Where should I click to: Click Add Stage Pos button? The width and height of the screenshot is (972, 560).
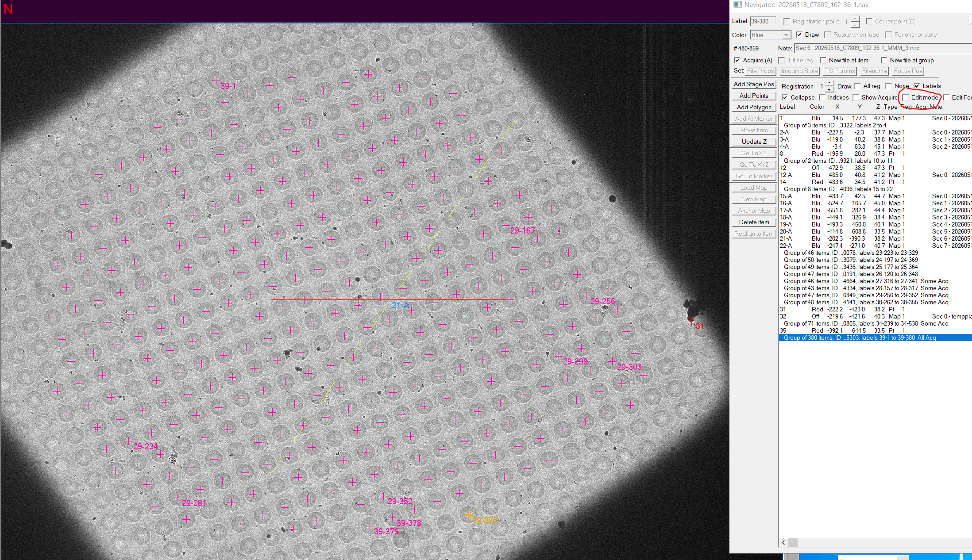coord(753,84)
